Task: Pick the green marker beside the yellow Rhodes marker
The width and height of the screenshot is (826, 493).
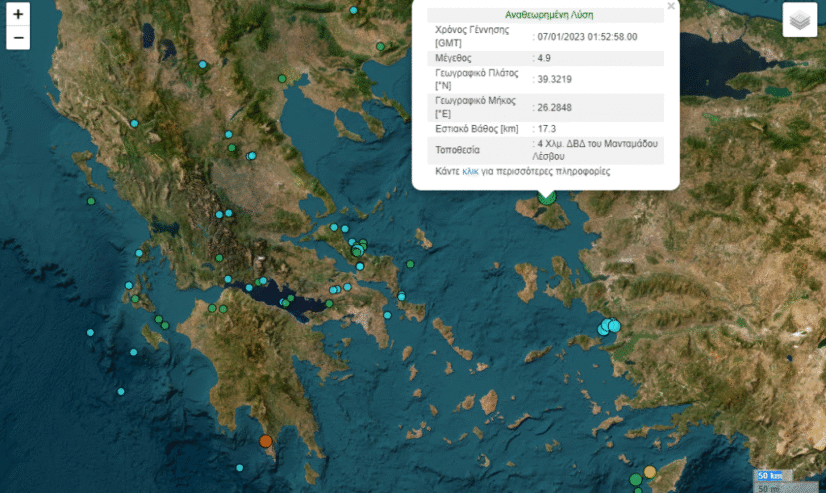Action: [x=636, y=481]
